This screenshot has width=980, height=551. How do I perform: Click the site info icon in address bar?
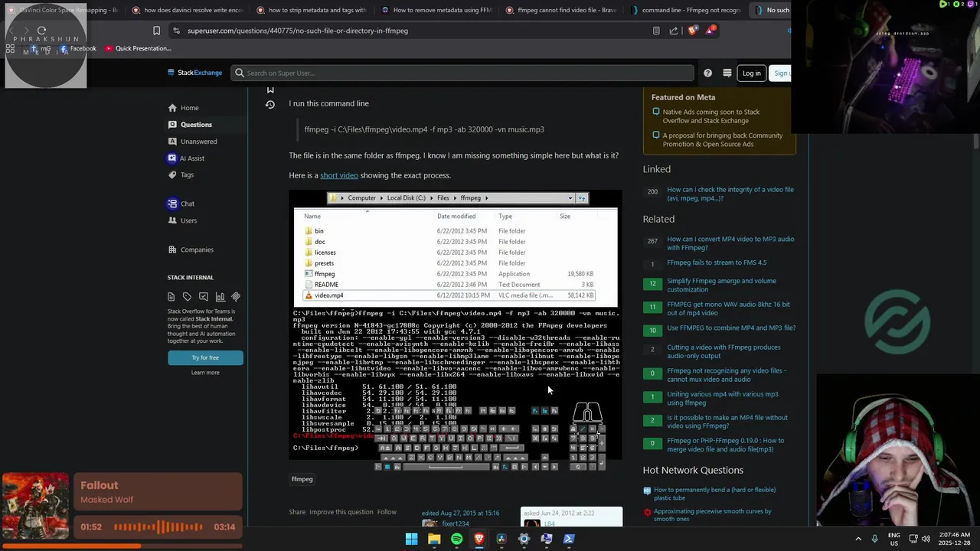[x=177, y=31]
